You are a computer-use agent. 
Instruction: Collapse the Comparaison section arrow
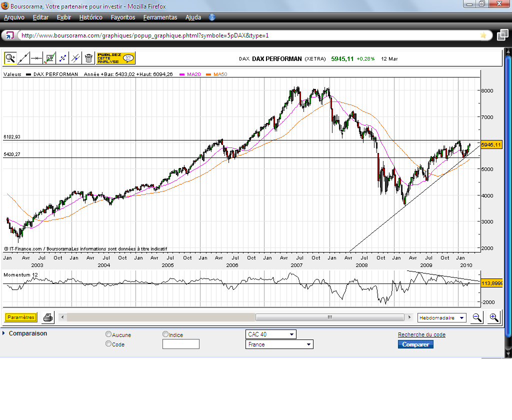(3, 333)
